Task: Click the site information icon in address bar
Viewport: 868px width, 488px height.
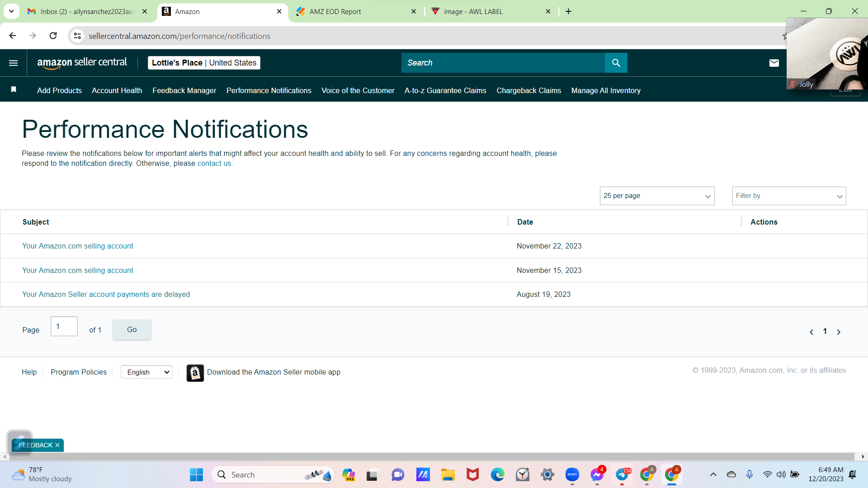Action: coord(77,36)
